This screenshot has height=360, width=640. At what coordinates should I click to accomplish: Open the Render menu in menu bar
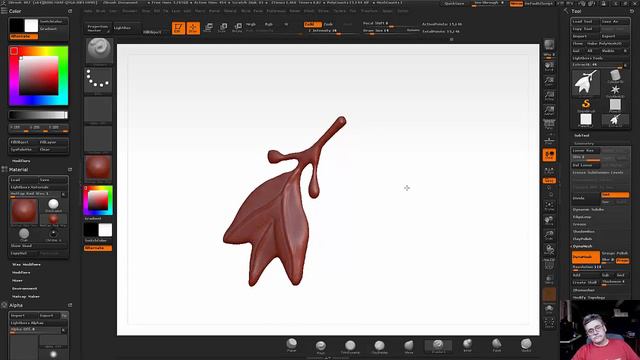pyautogui.click(x=295, y=11)
